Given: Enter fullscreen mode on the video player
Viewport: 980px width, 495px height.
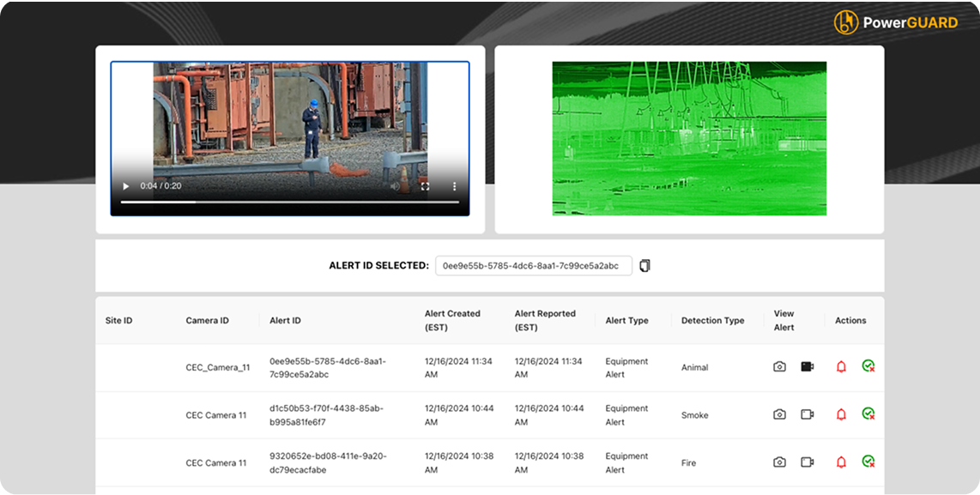Looking at the screenshot, I should (x=425, y=186).
